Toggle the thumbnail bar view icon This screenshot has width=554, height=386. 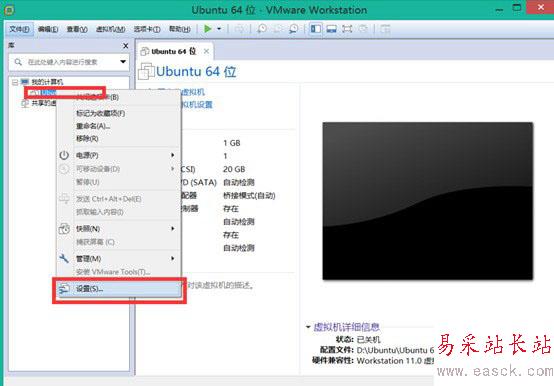click(x=331, y=29)
